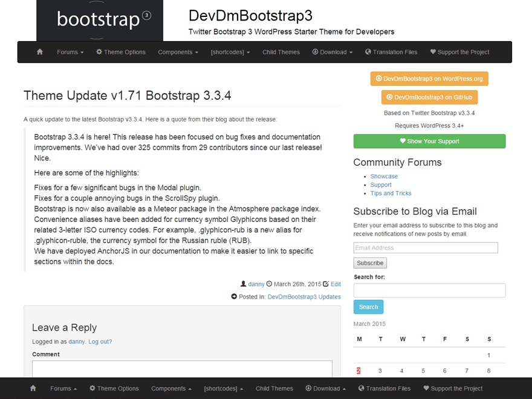Click the download icon in bottom navbar
This screenshot has height=399, width=532.
tap(308, 388)
